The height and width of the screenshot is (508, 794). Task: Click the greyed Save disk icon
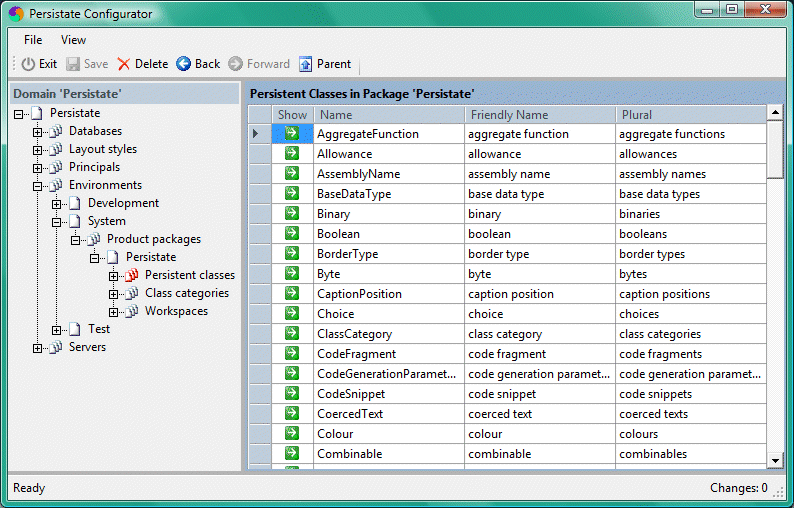tap(73, 64)
